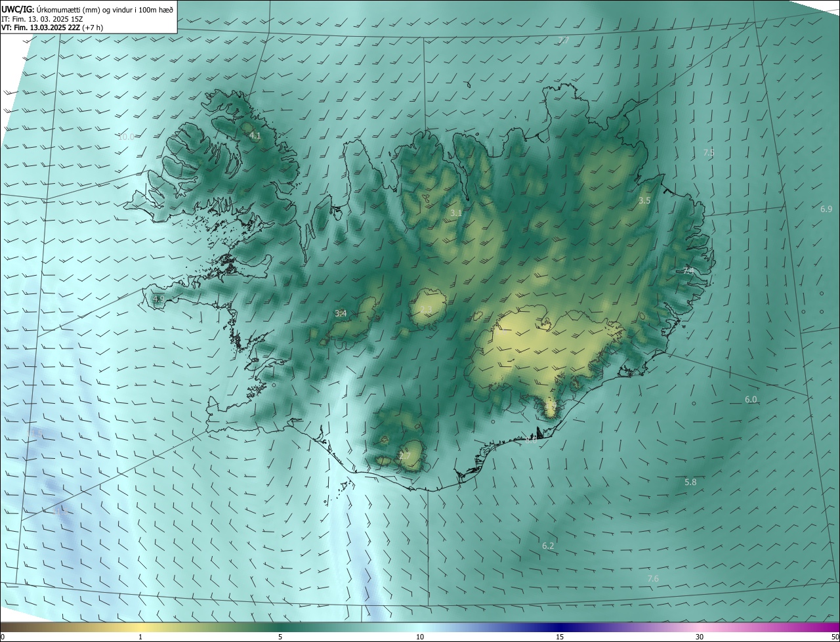Click the 7.5 value label over the sea
Image resolution: width=840 pixels, height=642 pixels.
point(709,153)
